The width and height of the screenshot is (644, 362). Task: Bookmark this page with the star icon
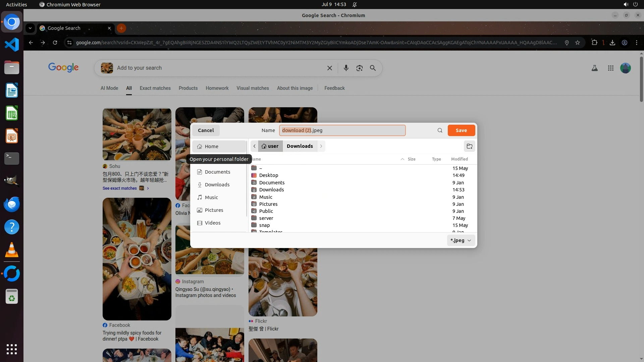577,43
